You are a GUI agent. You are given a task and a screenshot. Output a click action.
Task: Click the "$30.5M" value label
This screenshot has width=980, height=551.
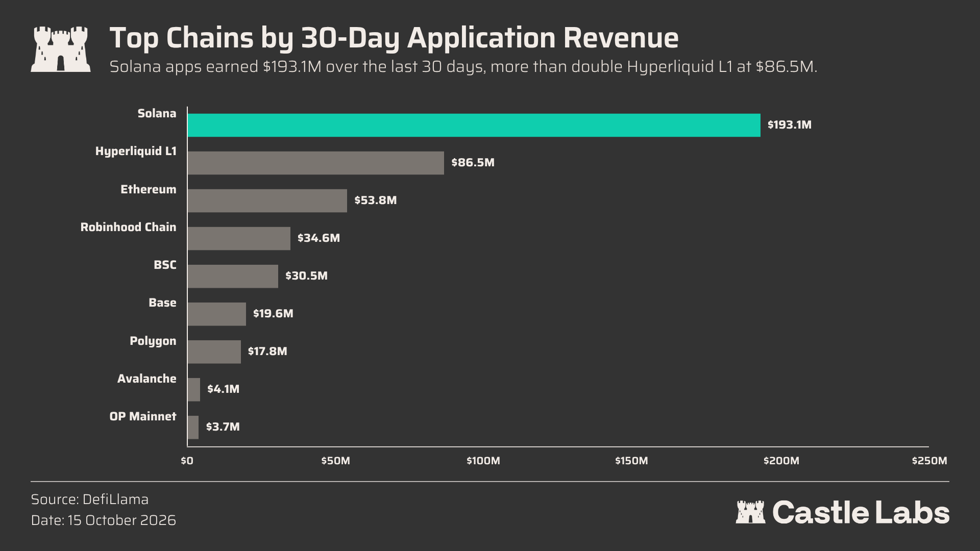(x=306, y=276)
